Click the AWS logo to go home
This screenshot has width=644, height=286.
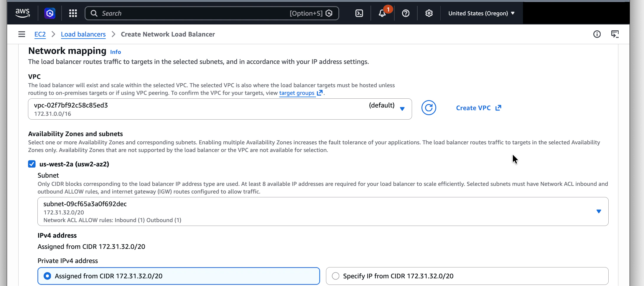point(23,13)
